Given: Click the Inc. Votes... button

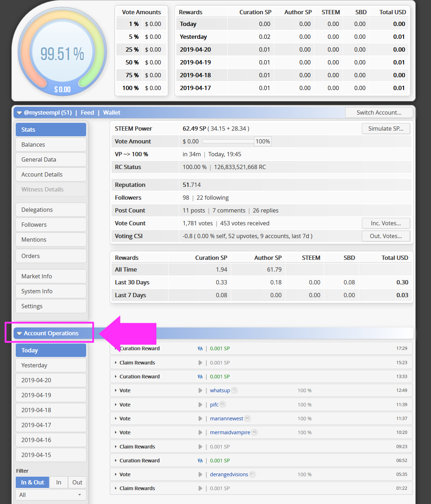Looking at the screenshot, I should (x=386, y=223).
